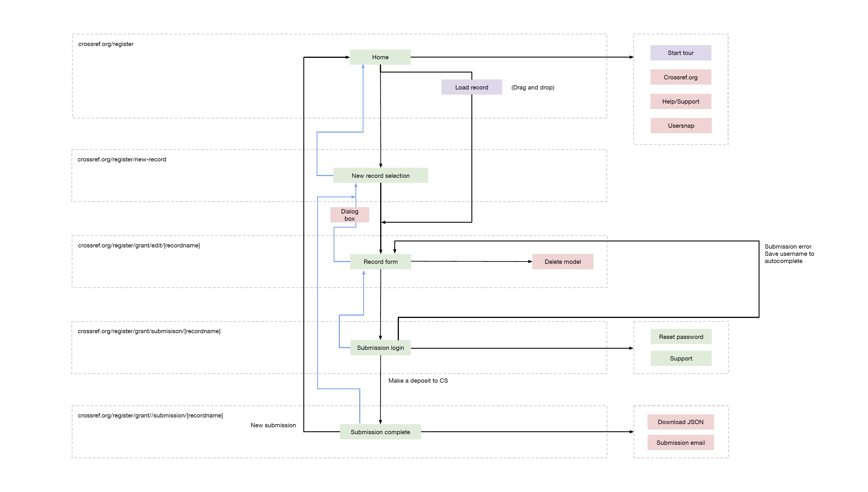Click the Home node box
This screenshot has height=492, width=868.
click(380, 57)
